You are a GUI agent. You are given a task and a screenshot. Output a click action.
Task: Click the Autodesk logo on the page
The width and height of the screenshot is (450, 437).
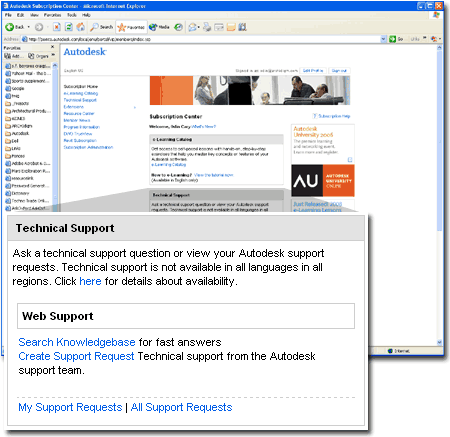tap(85, 52)
